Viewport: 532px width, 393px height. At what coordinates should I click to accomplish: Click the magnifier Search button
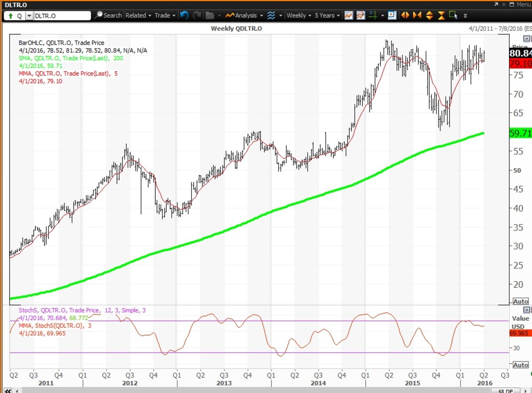pos(108,15)
